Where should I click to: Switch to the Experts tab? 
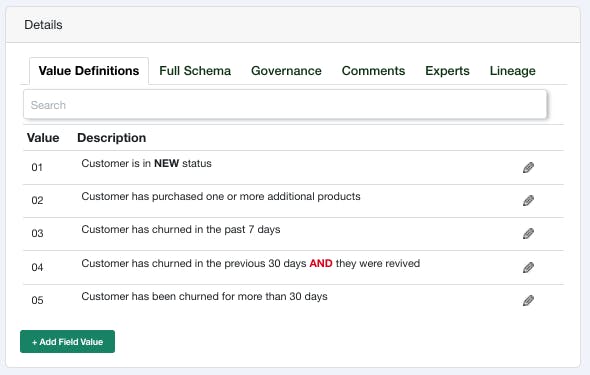coord(447,71)
